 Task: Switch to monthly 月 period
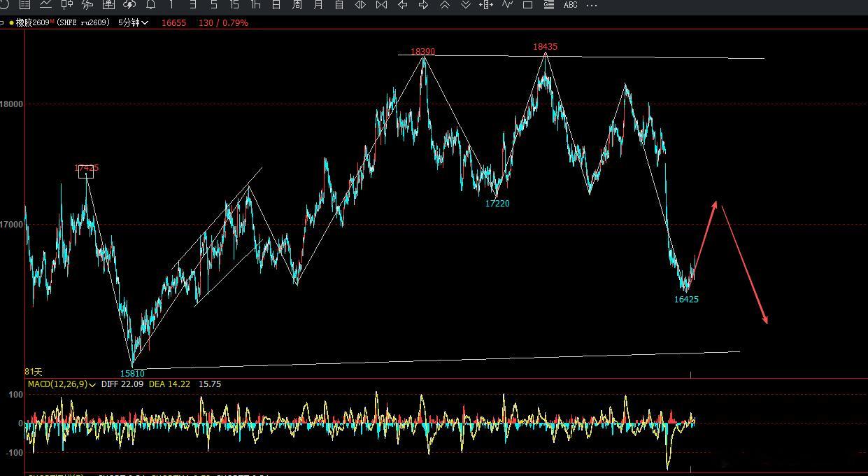[x=318, y=5]
